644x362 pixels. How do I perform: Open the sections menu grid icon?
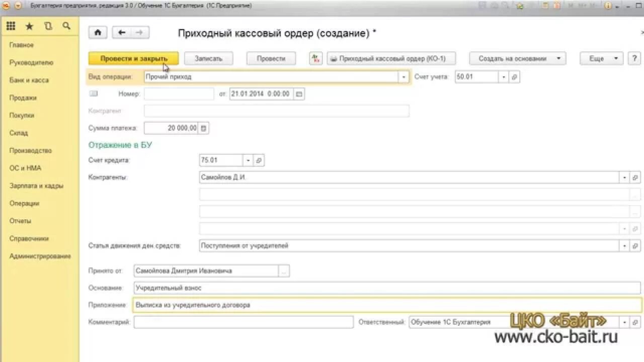(x=11, y=26)
